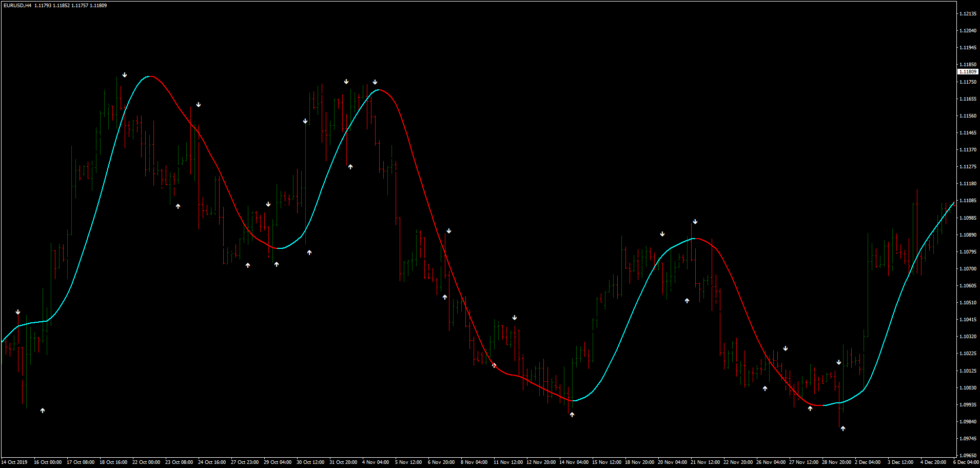
Task: Click the 18 Oct 16:00 time label
Action: click(x=113, y=462)
